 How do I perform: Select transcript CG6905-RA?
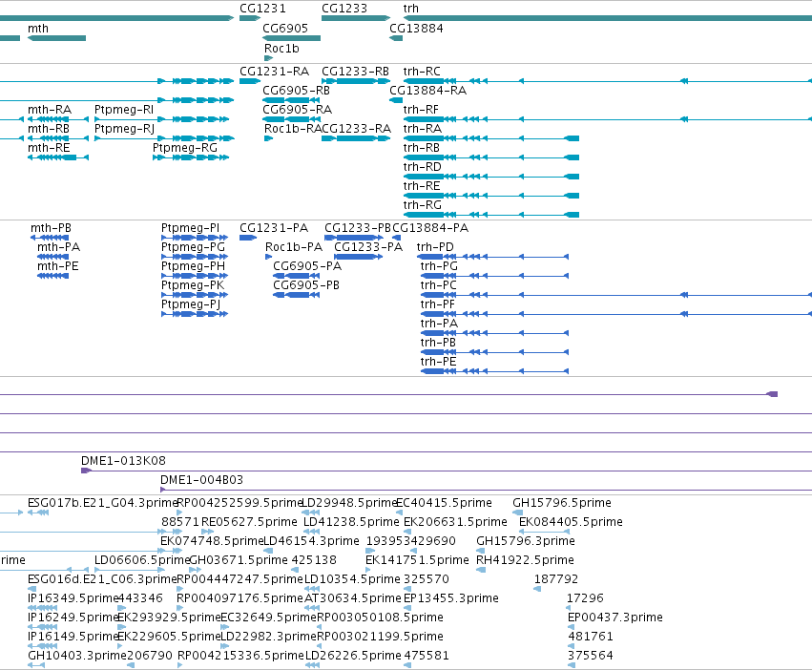tap(292, 119)
